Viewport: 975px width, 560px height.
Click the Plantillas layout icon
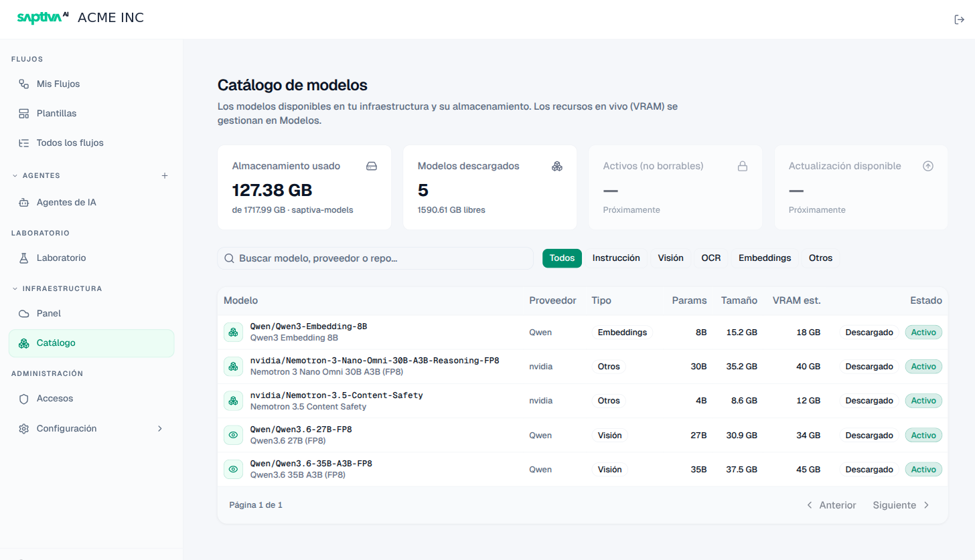coord(23,114)
